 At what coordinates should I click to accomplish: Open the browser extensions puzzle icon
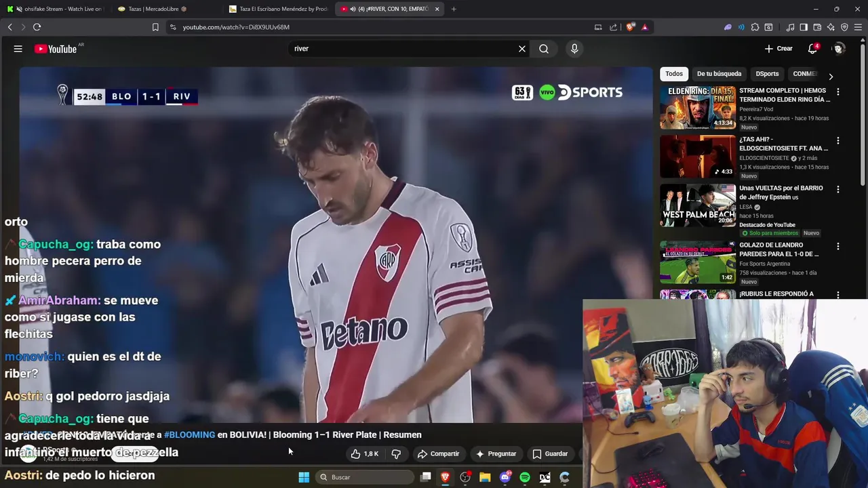(755, 27)
